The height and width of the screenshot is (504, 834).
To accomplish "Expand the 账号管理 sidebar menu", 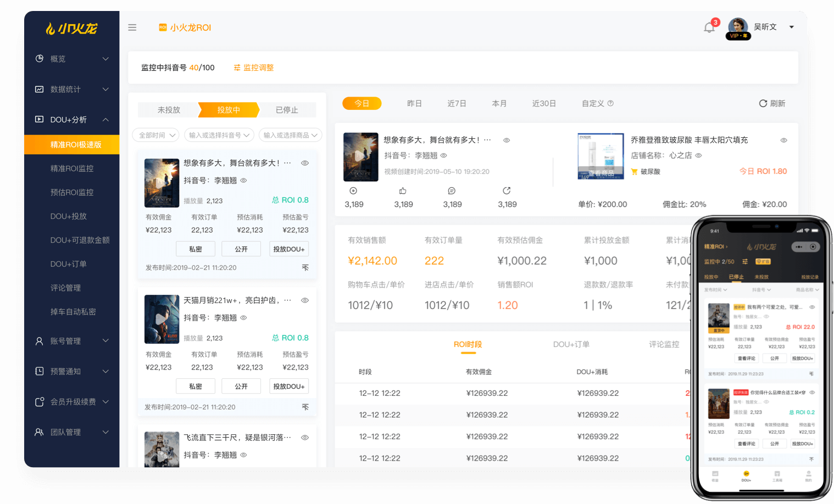I will pos(105,341).
